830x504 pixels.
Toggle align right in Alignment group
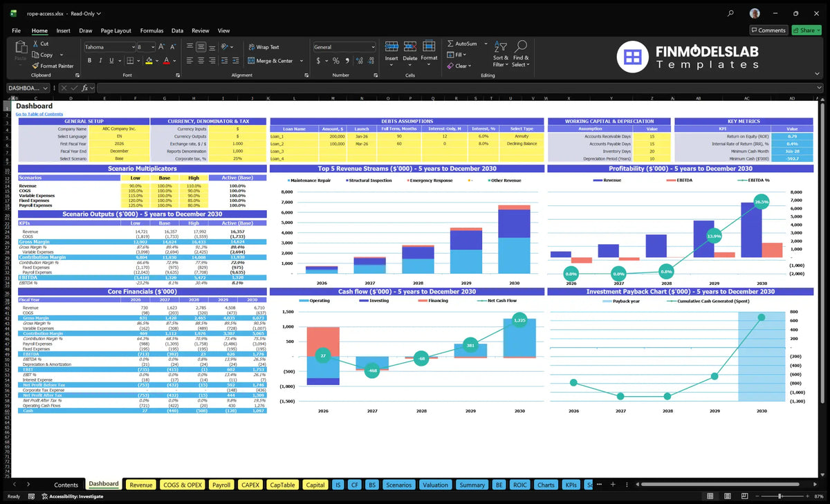[x=212, y=61]
